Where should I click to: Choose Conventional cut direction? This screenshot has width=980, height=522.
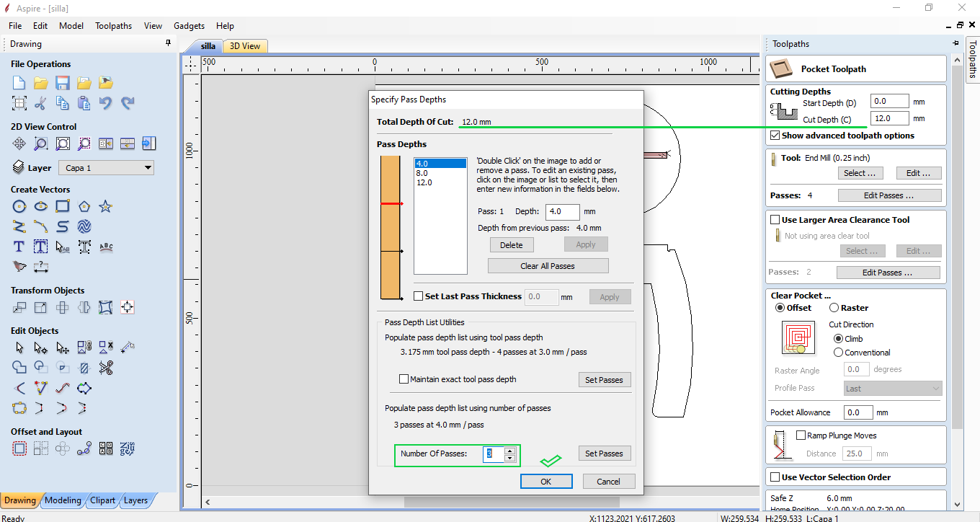pos(838,353)
